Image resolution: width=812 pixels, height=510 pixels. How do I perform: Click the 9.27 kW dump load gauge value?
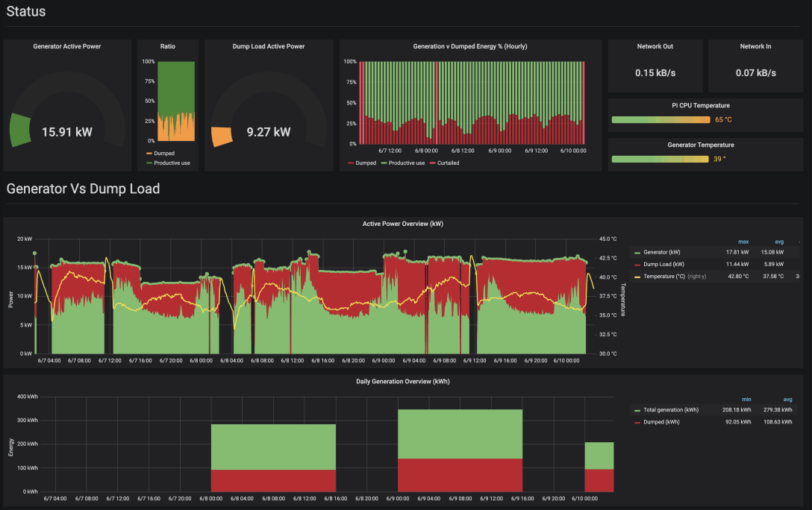pos(268,133)
